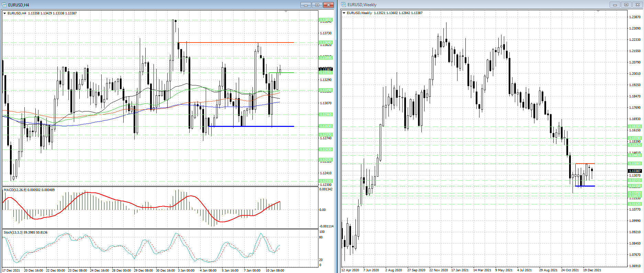
Task: Minimize the EURUSD,H4 chart window
Action: tap(306, 5)
